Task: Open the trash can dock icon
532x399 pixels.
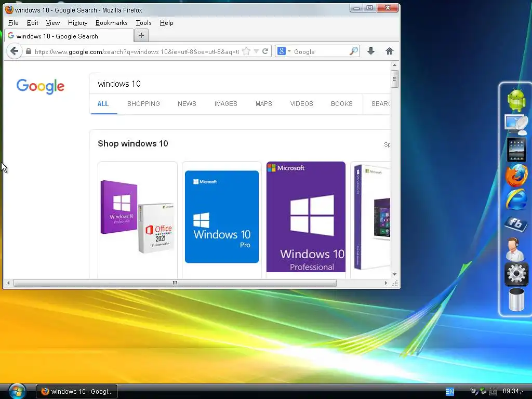Action: pos(516,300)
